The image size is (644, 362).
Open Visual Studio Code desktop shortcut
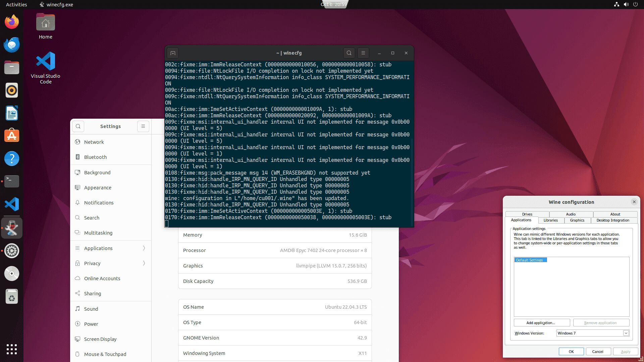coord(46,68)
